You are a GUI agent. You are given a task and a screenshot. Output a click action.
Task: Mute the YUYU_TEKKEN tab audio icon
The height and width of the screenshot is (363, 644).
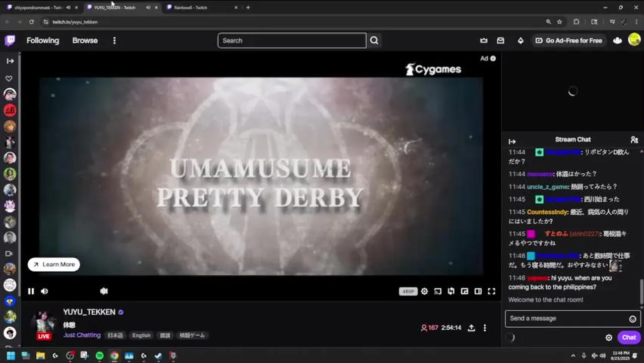coord(148,8)
